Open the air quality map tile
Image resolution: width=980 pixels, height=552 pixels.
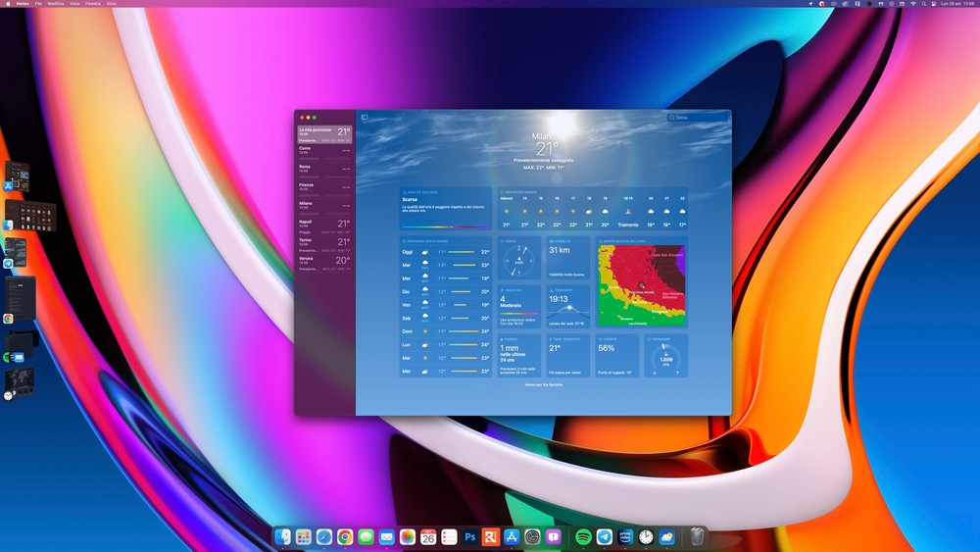coord(641,281)
